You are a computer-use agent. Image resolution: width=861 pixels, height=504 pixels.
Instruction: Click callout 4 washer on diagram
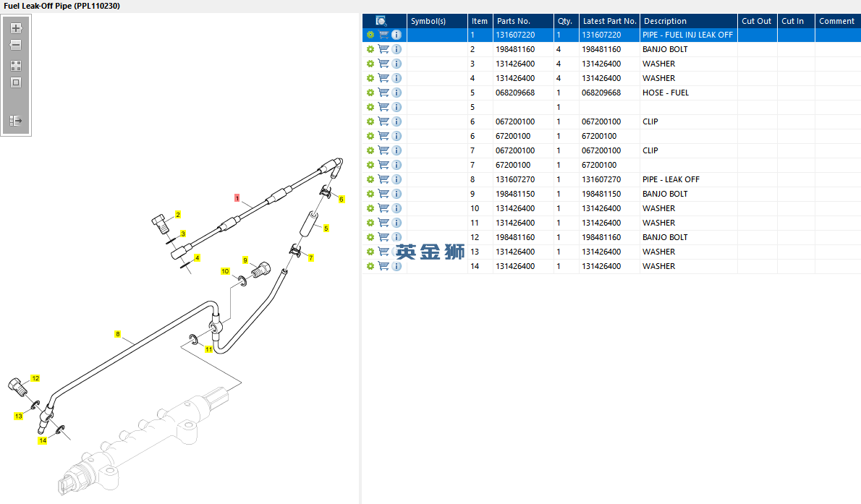pos(197,258)
